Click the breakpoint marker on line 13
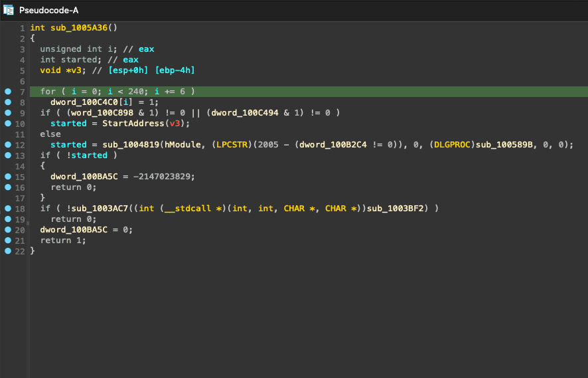The height and width of the screenshot is (378, 588). coord(8,155)
